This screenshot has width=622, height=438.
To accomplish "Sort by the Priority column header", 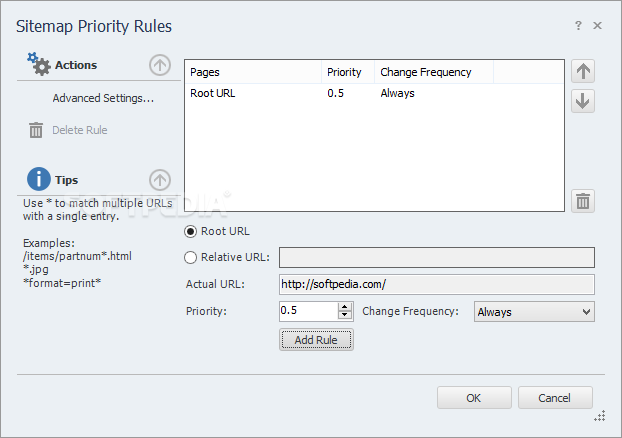I will coord(348,72).
